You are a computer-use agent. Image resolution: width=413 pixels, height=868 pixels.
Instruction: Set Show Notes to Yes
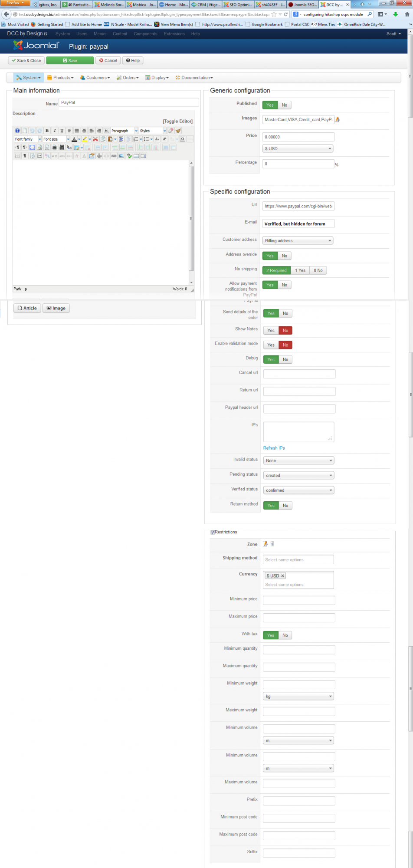click(271, 330)
